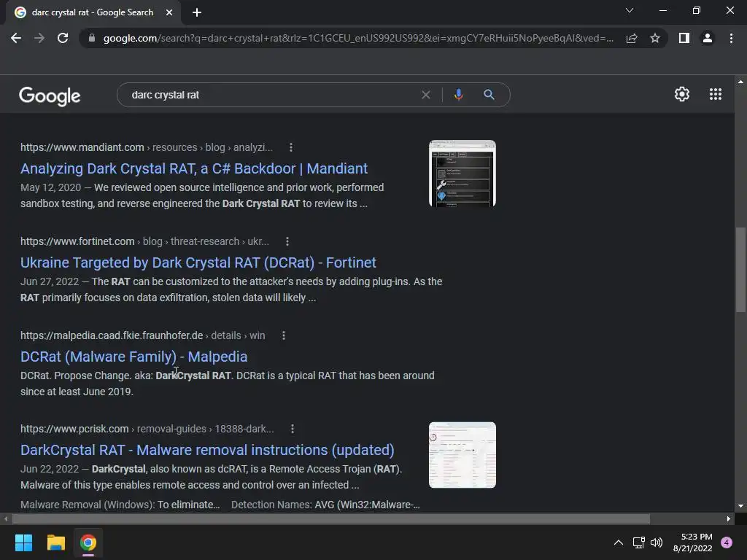Open Analyzing Dark Crystal RAT Mandiant link
The width and height of the screenshot is (747, 560).
click(x=194, y=168)
